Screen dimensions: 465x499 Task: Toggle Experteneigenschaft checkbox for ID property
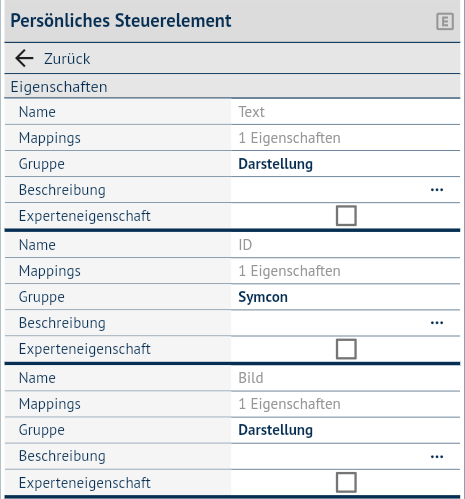pos(346,349)
